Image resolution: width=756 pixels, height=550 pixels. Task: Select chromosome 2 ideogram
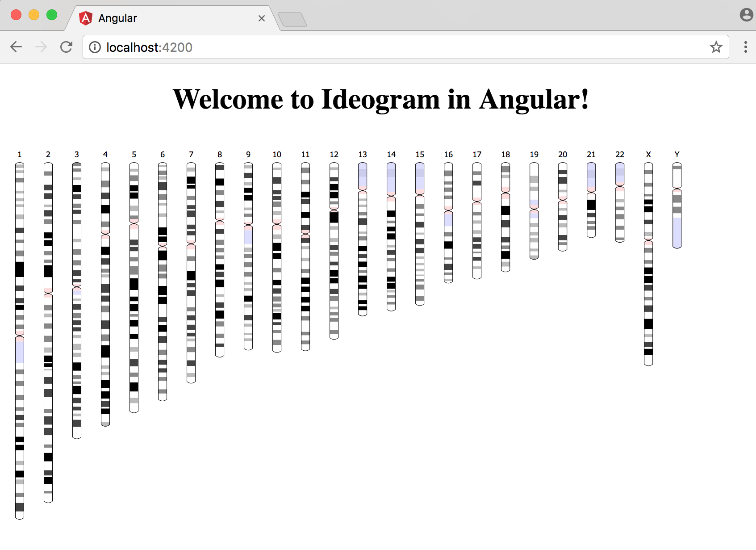(x=48, y=332)
